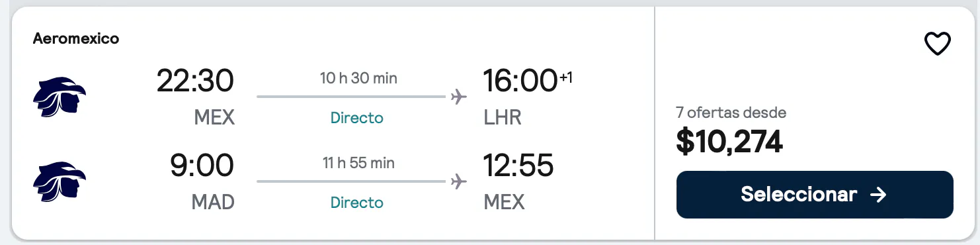Save flight with the heart icon

pos(937,44)
